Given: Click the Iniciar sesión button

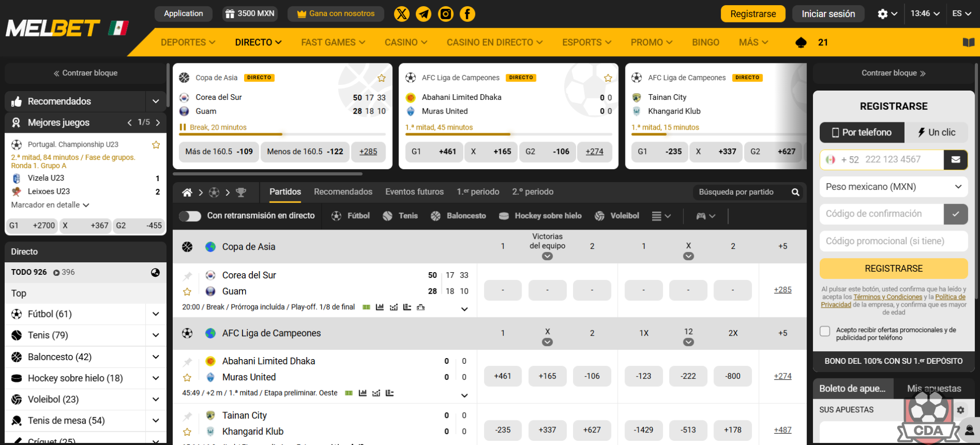Looking at the screenshot, I should tap(828, 14).
